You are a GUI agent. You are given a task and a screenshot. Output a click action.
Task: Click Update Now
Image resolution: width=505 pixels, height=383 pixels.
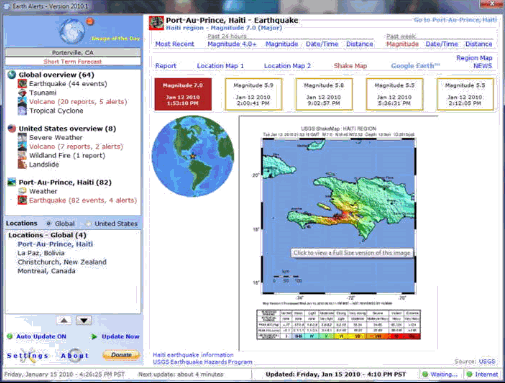pyautogui.click(x=120, y=336)
